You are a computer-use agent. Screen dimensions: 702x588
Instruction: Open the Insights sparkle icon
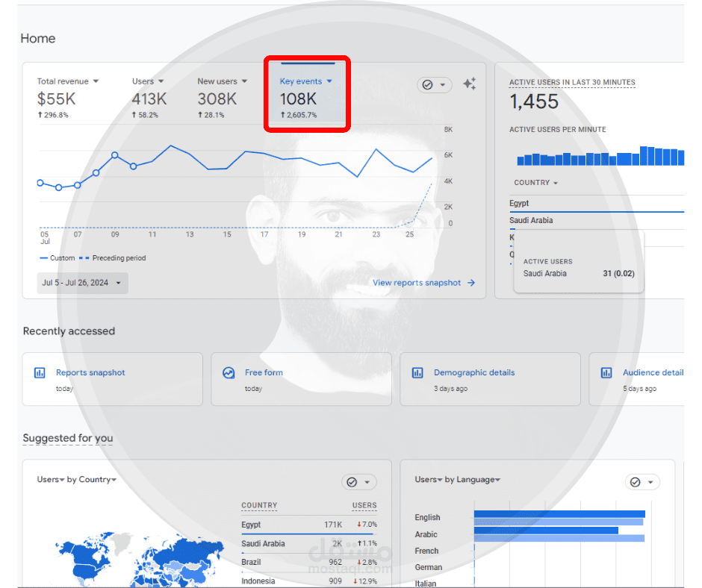click(469, 84)
